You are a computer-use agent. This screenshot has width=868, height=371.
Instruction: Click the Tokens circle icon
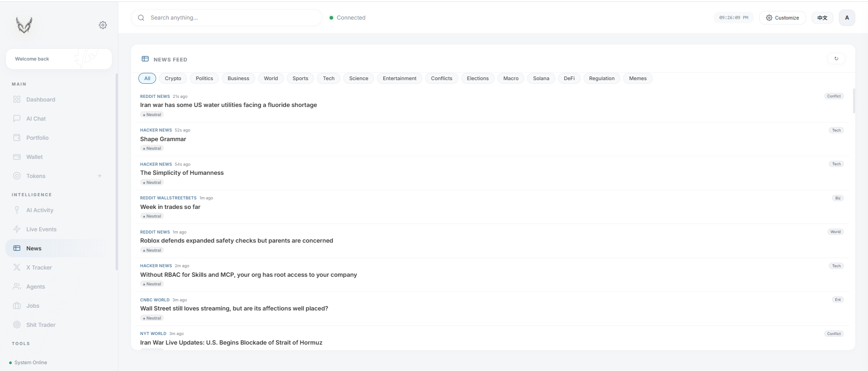click(17, 176)
